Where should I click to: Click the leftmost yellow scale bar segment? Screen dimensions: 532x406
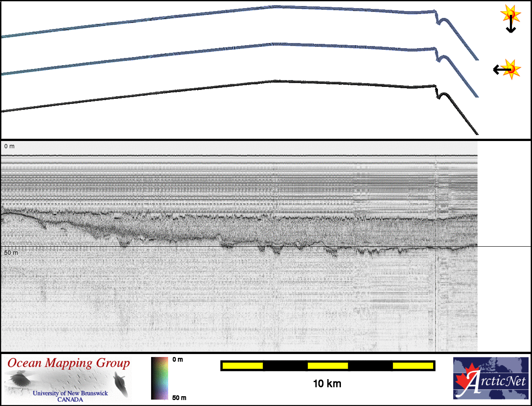click(242, 366)
